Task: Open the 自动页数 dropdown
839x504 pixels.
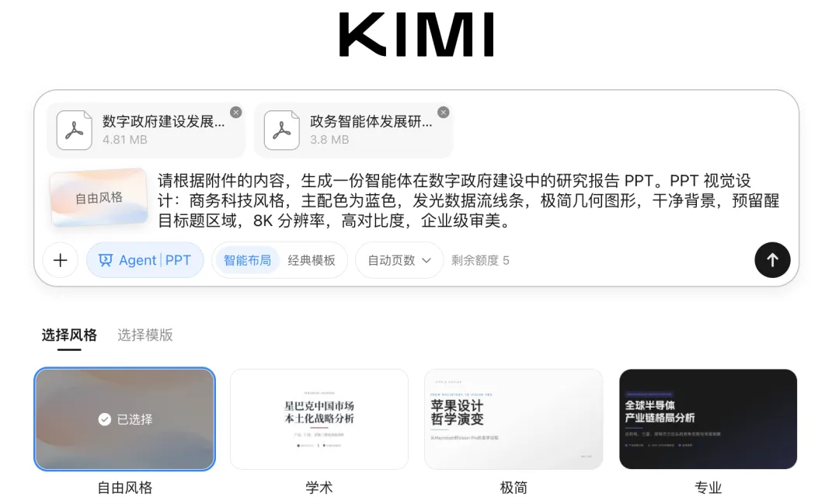Action: pos(399,260)
